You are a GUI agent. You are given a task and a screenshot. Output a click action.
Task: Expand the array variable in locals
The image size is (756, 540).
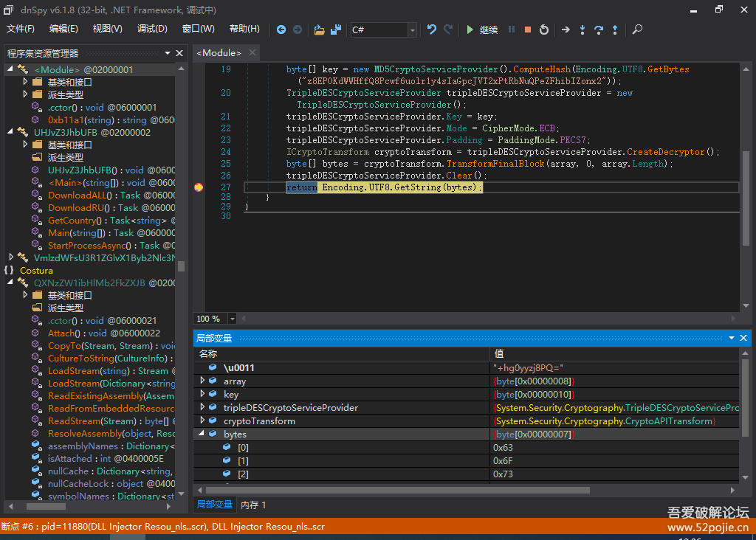[203, 381]
